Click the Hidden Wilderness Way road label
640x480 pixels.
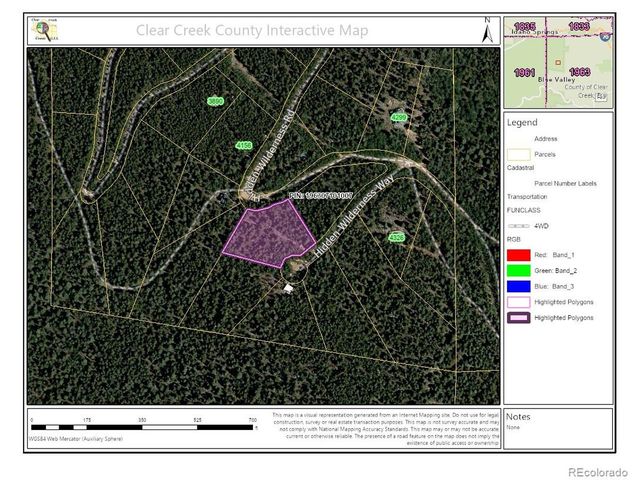[353, 217]
